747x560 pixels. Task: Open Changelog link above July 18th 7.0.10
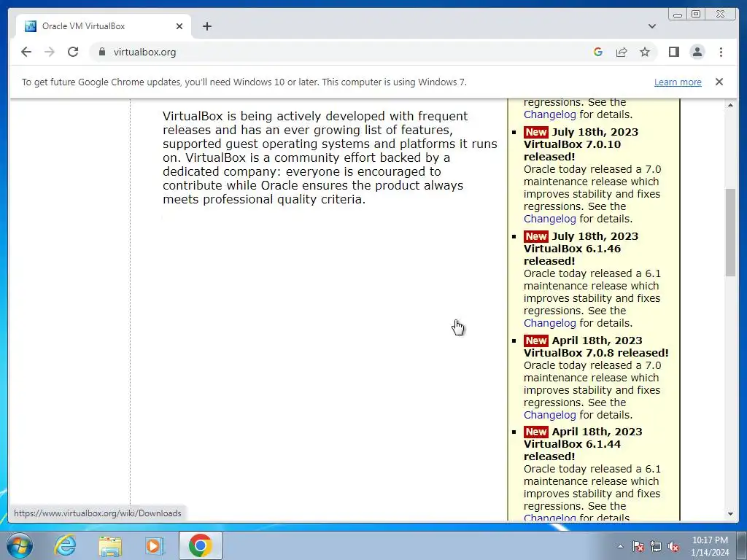pos(550,114)
